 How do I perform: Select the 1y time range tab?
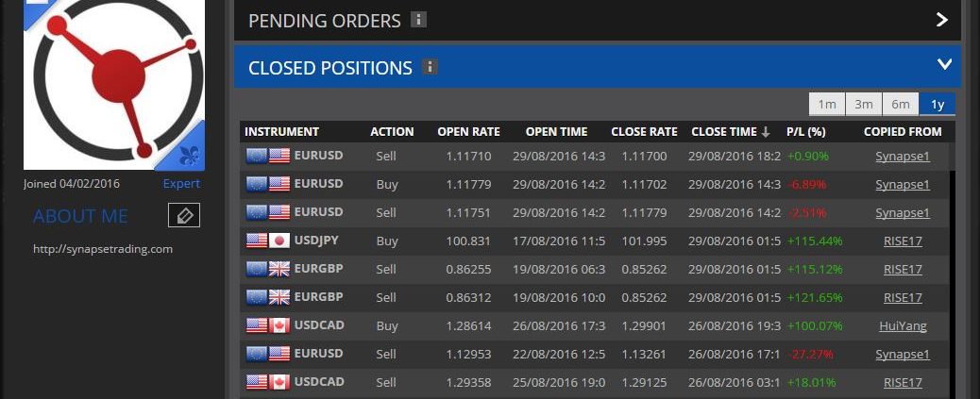[938, 104]
